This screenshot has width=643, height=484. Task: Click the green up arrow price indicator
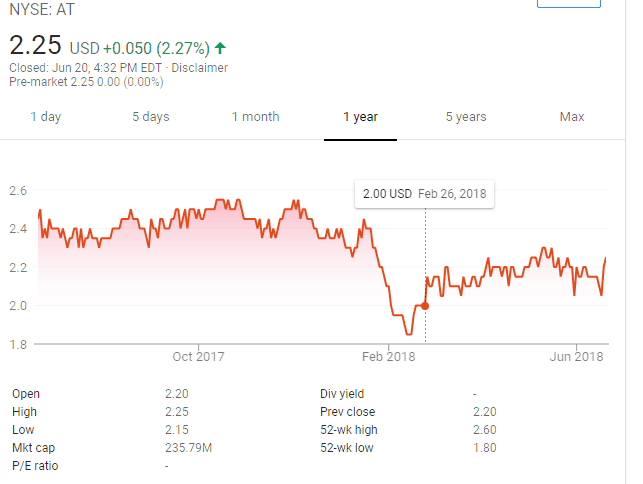point(220,47)
